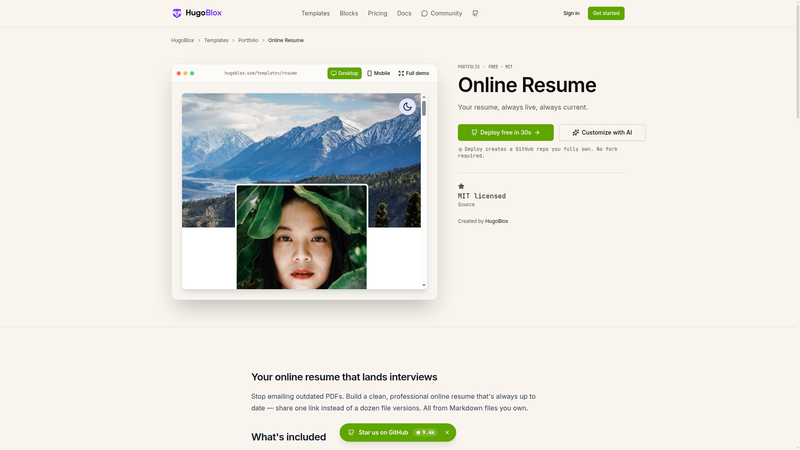
Task: Click Portfolio breadcrumb link
Action: click(248, 40)
